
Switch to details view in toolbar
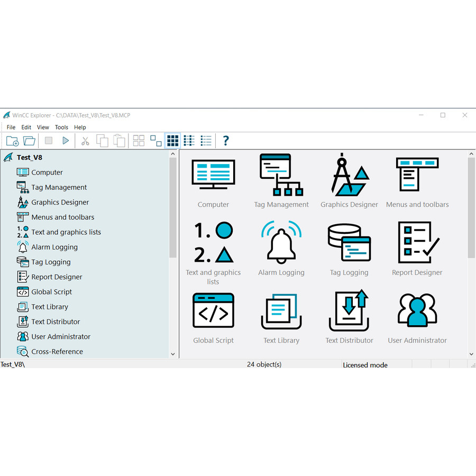(x=206, y=141)
